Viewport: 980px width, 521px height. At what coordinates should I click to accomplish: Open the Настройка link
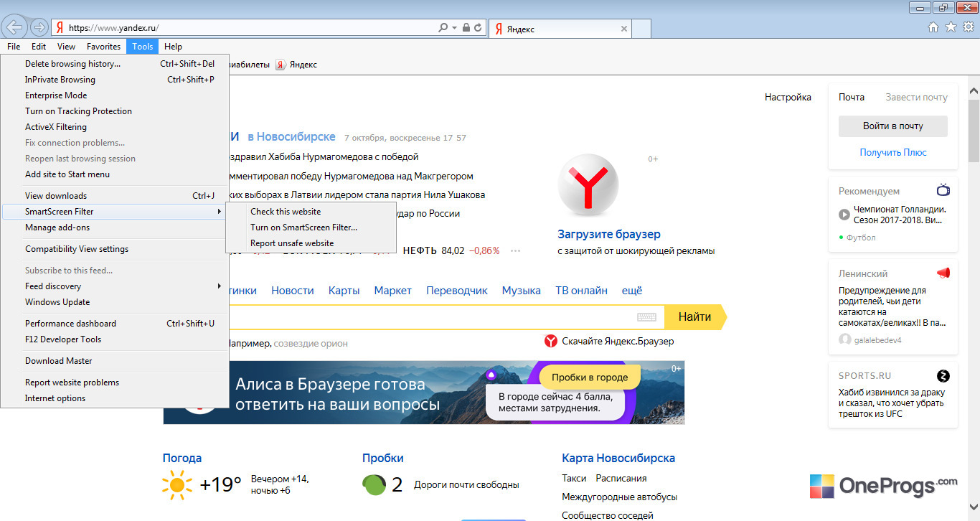[x=788, y=97]
